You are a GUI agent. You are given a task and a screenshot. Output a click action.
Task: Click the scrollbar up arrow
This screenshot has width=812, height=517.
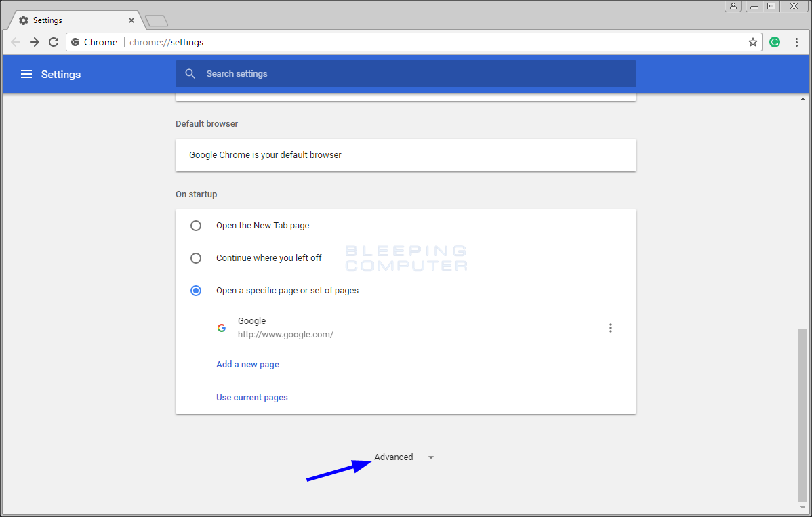pos(803,99)
